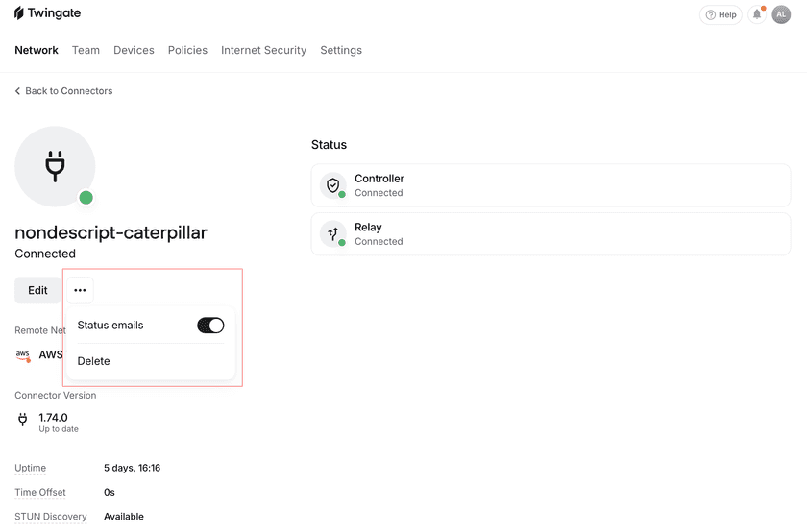
Task: Click the Help button
Action: pyautogui.click(x=721, y=14)
